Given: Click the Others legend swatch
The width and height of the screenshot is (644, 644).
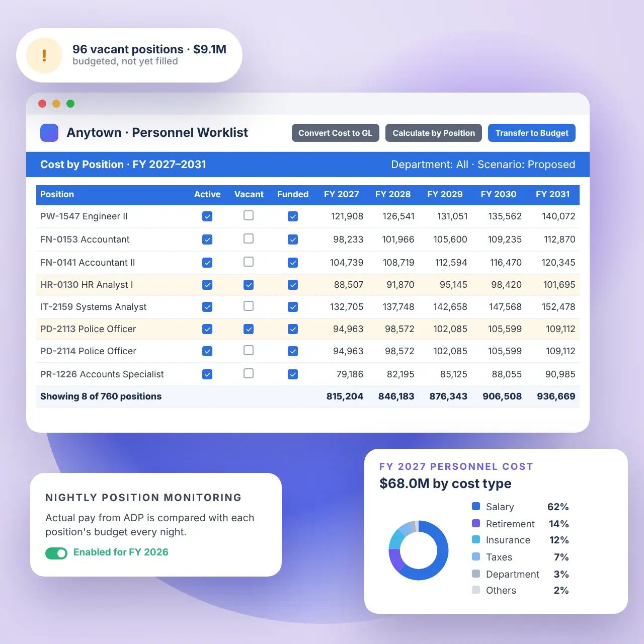Looking at the screenshot, I should pos(476,590).
